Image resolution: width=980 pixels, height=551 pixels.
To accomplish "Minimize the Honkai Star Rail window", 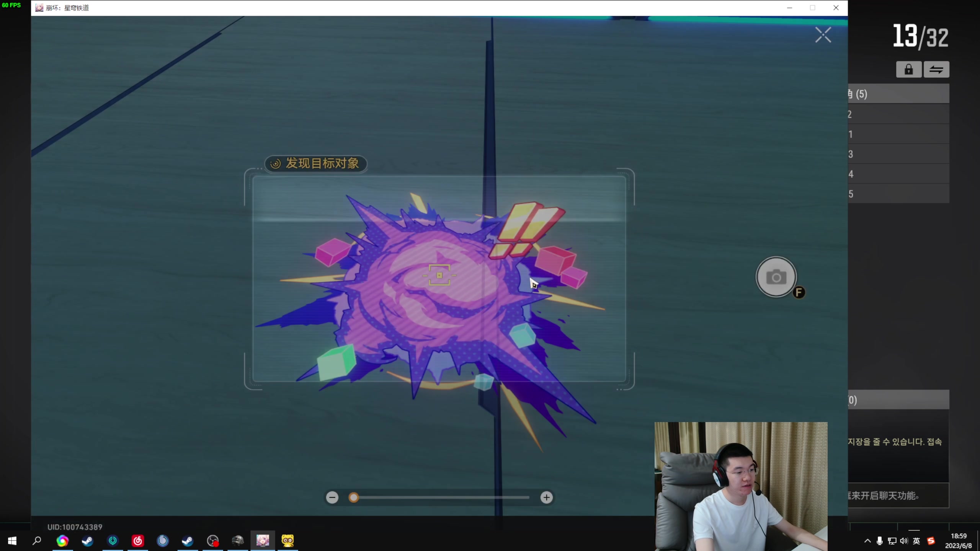I will 789,8.
